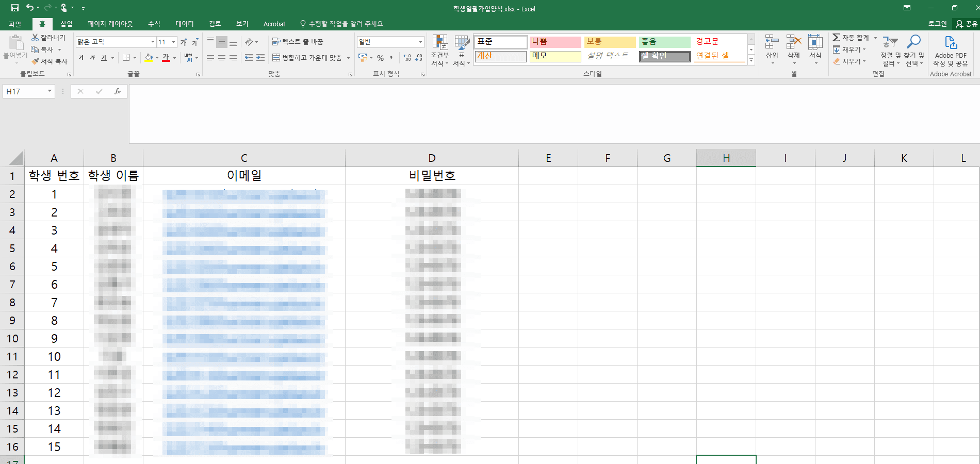980x464 pixels.
Task: Open 찾기 및 선택 find and select
Action: pos(913,51)
